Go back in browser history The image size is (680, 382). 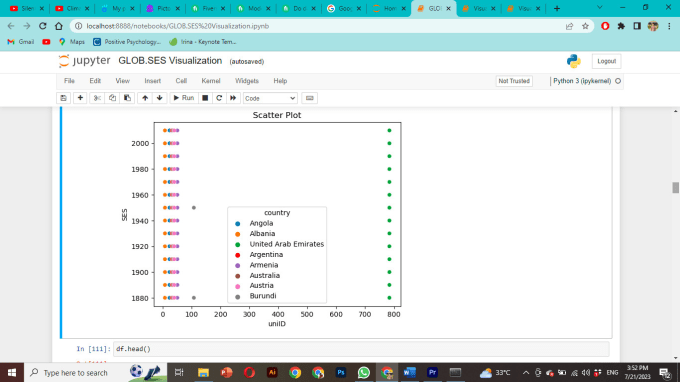point(11,26)
